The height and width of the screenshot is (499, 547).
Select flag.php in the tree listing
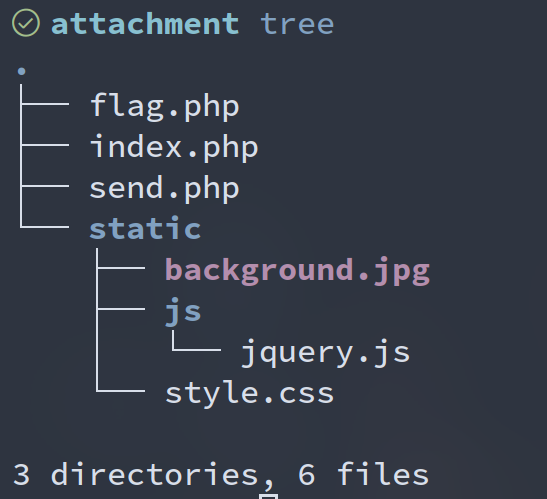pos(165,107)
